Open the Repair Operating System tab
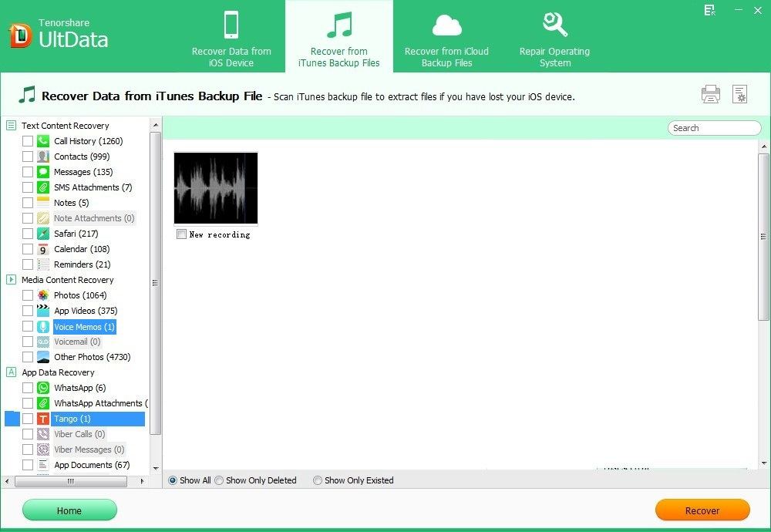 click(554, 36)
